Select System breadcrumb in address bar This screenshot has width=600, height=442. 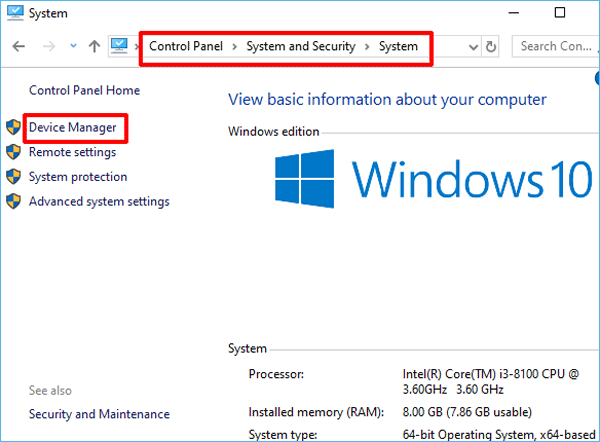[x=398, y=46]
